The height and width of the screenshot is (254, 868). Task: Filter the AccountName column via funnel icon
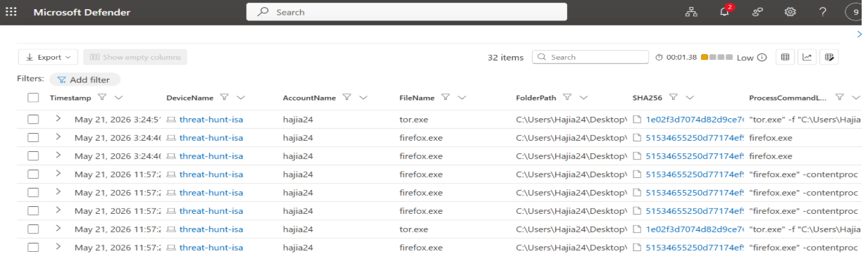[x=347, y=98]
